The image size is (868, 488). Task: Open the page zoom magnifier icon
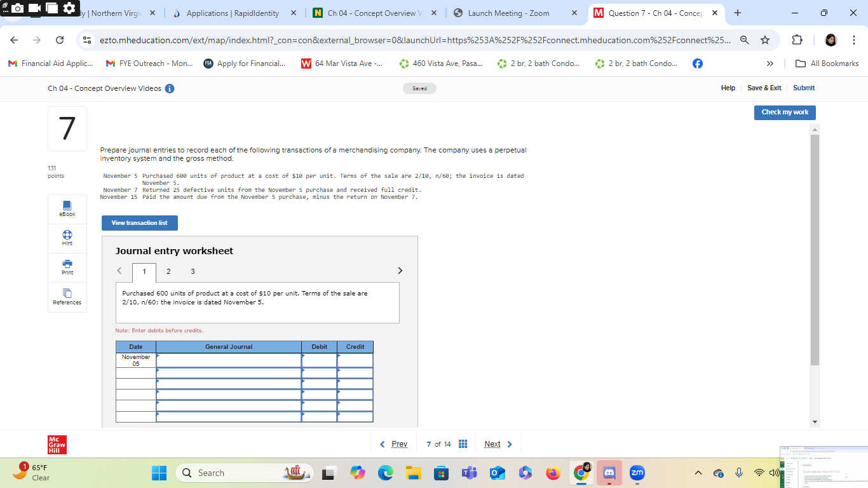[x=744, y=40]
